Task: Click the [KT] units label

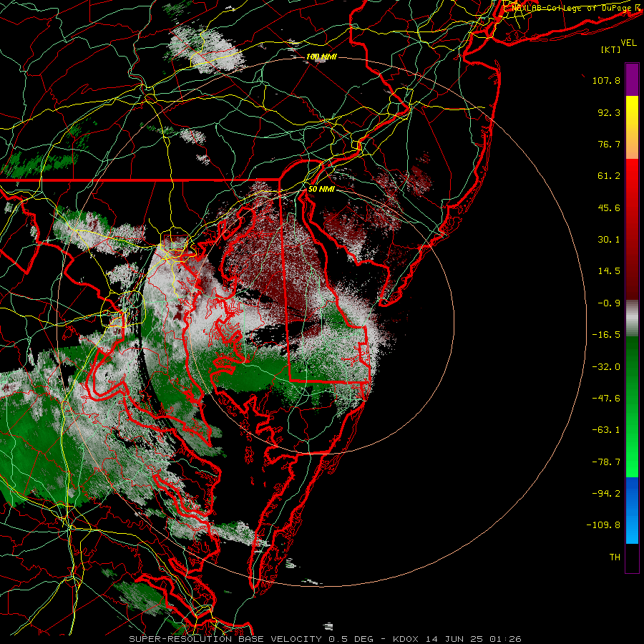Action: [611, 49]
